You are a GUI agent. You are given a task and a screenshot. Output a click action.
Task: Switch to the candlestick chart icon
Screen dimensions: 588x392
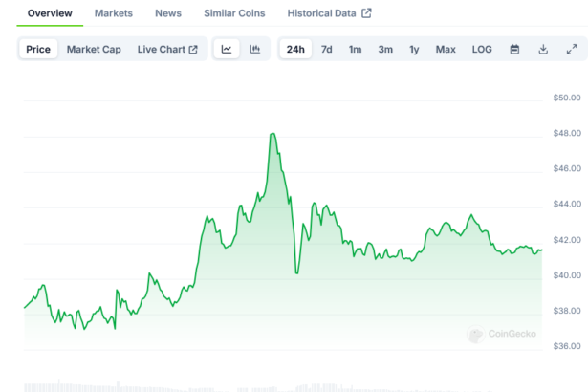point(255,49)
